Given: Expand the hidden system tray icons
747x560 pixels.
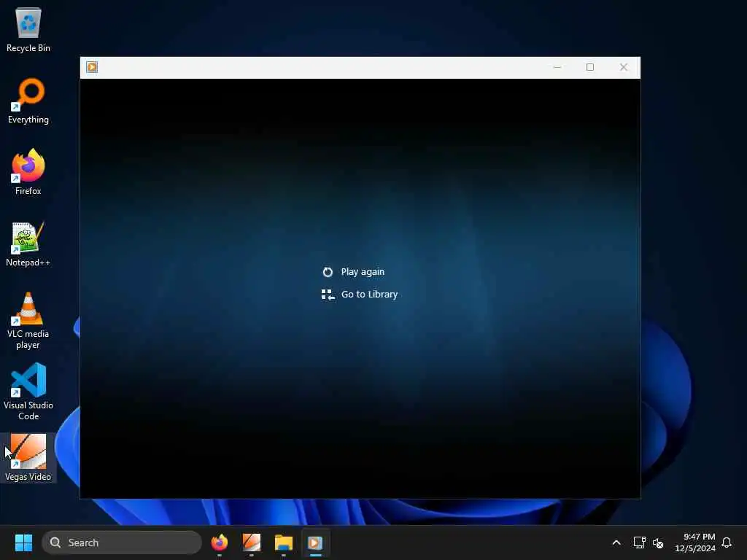Looking at the screenshot, I should pos(616,542).
